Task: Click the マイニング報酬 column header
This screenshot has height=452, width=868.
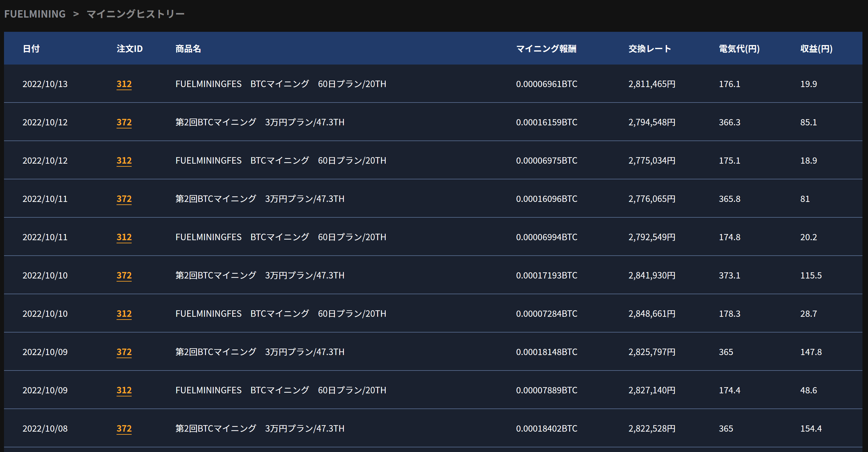Action: (x=546, y=48)
